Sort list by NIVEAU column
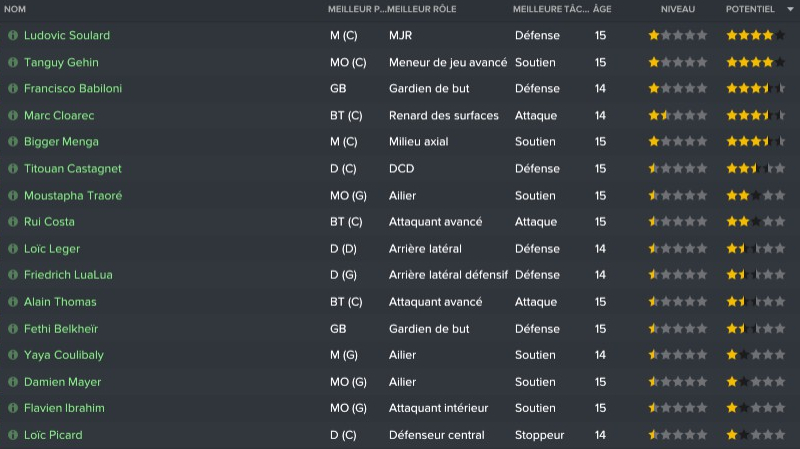The height and width of the screenshot is (449, 800). coord(678,8)
